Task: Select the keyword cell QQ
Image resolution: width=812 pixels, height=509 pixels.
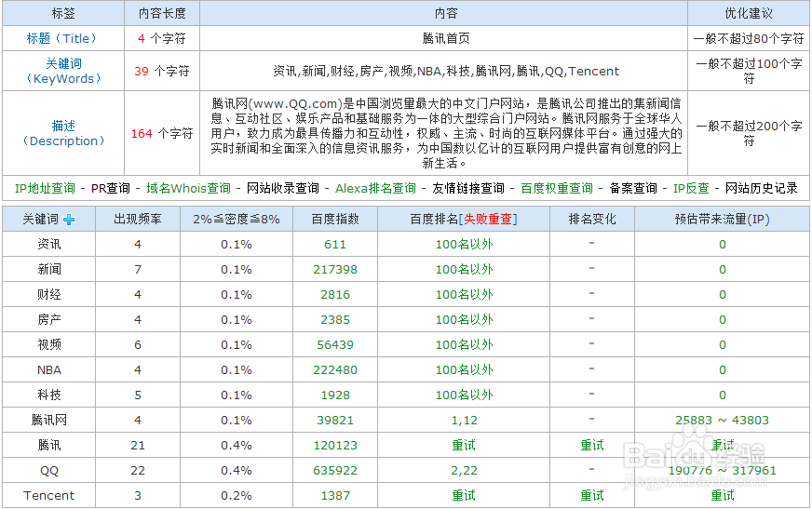Action: click(48, 471)
